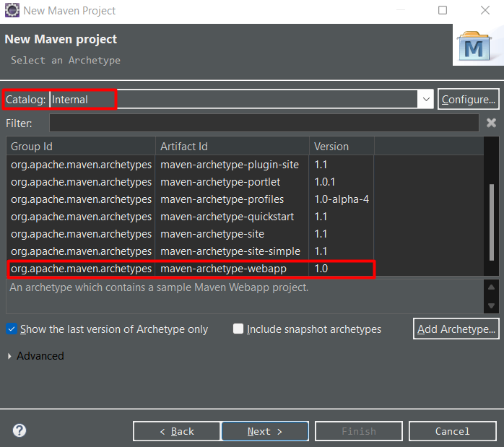This screenshot has width=504, height=447.
Task: Click the Eclipse icon in title bar
Action: (12, 10)
